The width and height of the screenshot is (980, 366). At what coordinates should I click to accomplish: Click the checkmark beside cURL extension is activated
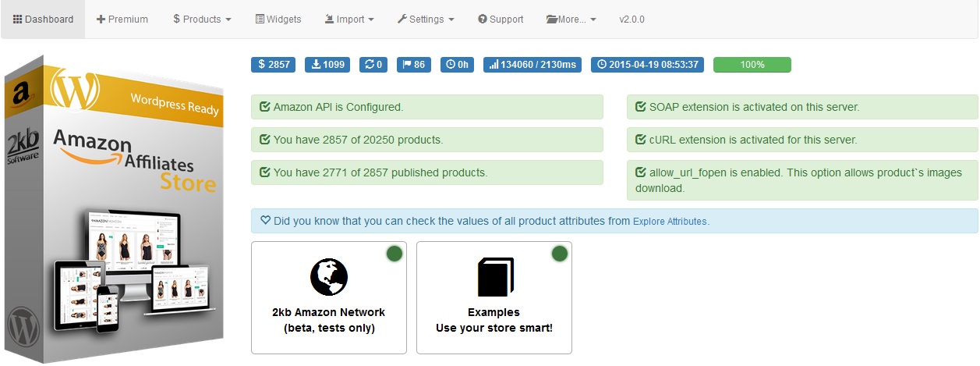pos(641,140)
